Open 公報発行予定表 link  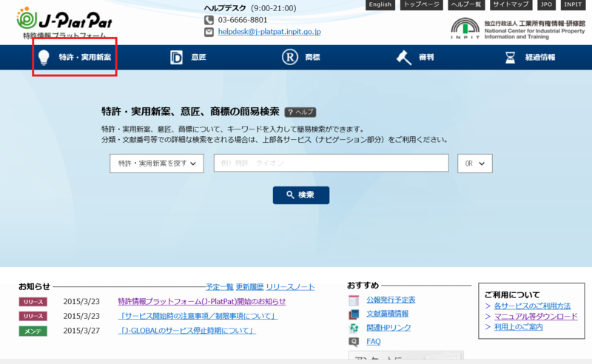[391, 300]
